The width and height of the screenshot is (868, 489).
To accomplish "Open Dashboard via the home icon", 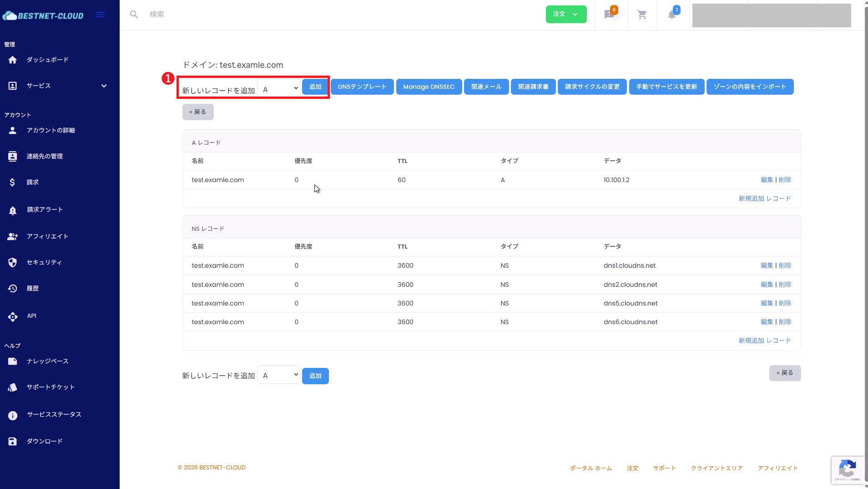I will [x=13, y=60].
